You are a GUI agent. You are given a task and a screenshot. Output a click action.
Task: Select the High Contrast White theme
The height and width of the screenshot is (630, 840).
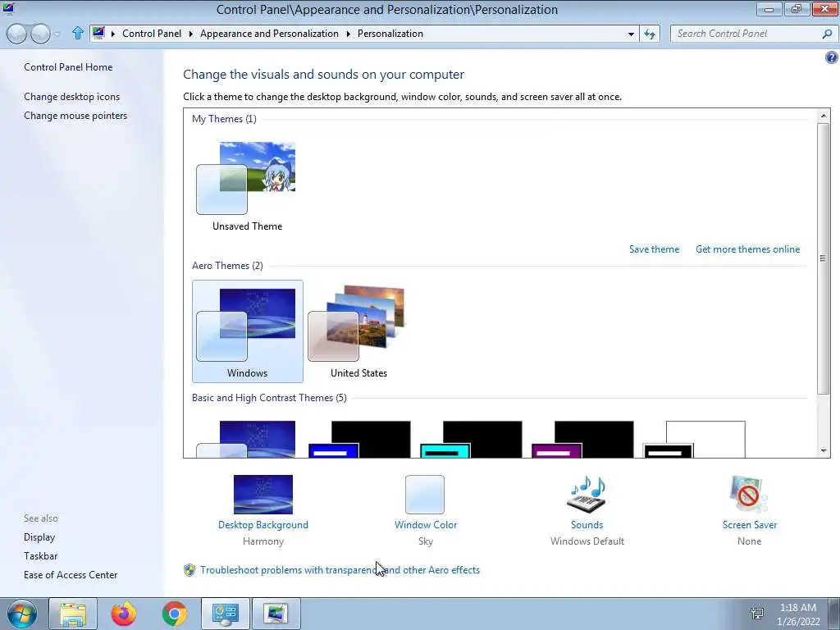[x=694, y=440]
